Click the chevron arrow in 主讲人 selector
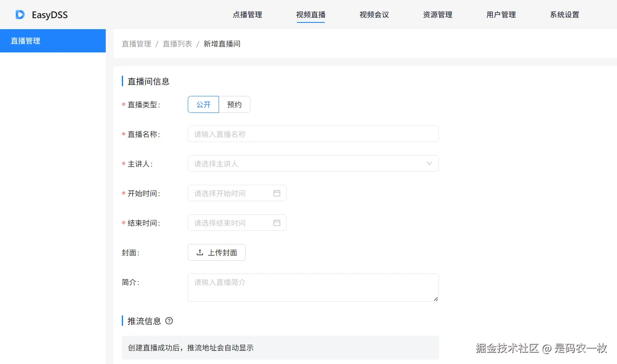 click(x=429, y=164)
